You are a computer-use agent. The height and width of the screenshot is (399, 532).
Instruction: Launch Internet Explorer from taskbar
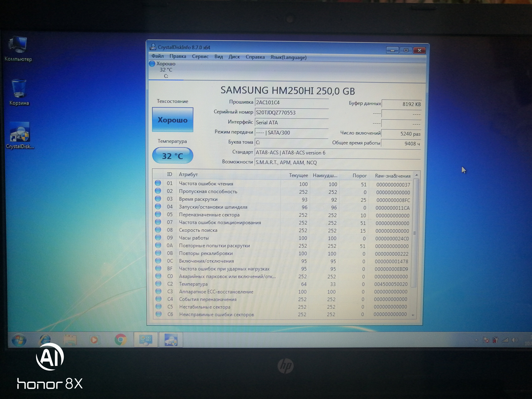point(45,340)
